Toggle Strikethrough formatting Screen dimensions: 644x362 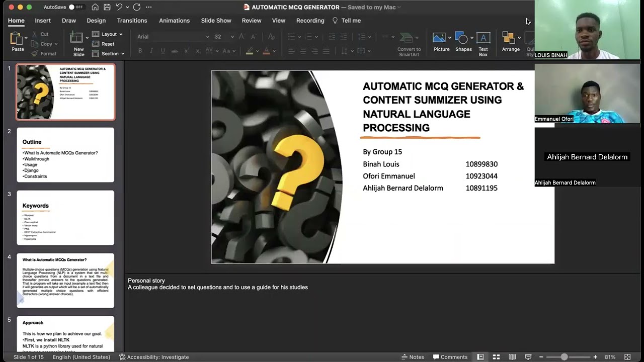[x=175, y=51]
